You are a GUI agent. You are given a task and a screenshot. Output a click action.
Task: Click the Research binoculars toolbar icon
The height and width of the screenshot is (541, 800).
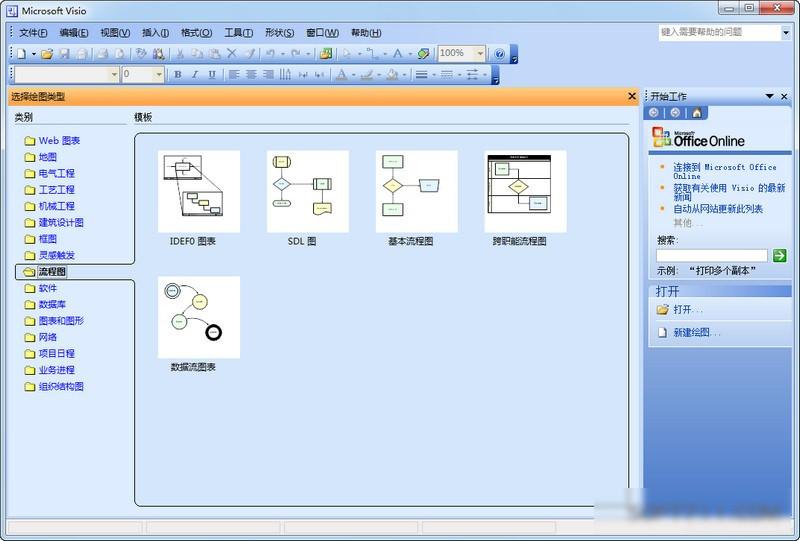pos(159,54)
